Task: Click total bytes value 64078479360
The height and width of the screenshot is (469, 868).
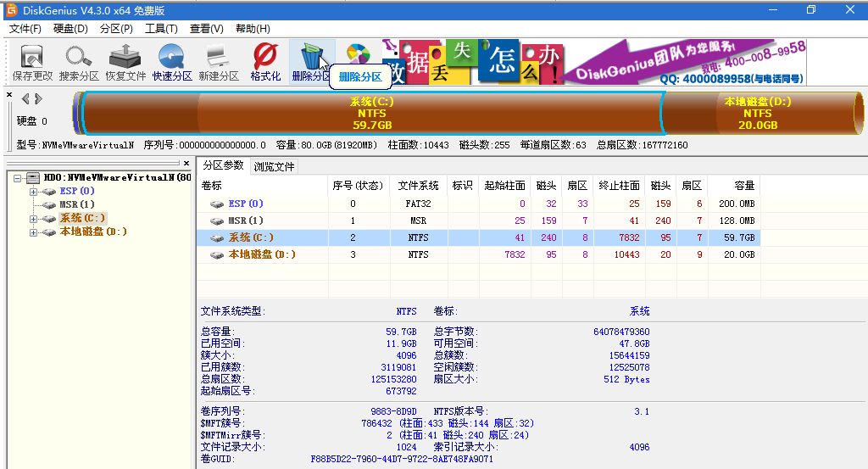Action: 621,332
